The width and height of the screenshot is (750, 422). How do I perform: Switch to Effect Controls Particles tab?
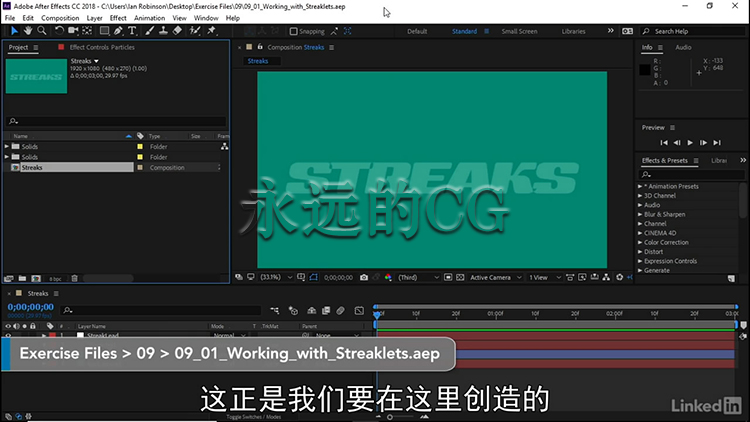click(102, 47)
